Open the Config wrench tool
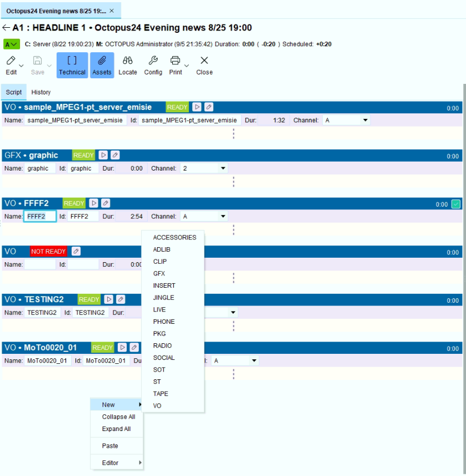The width and height of the screenshot is (466, 476). click(x=153, y=66)
